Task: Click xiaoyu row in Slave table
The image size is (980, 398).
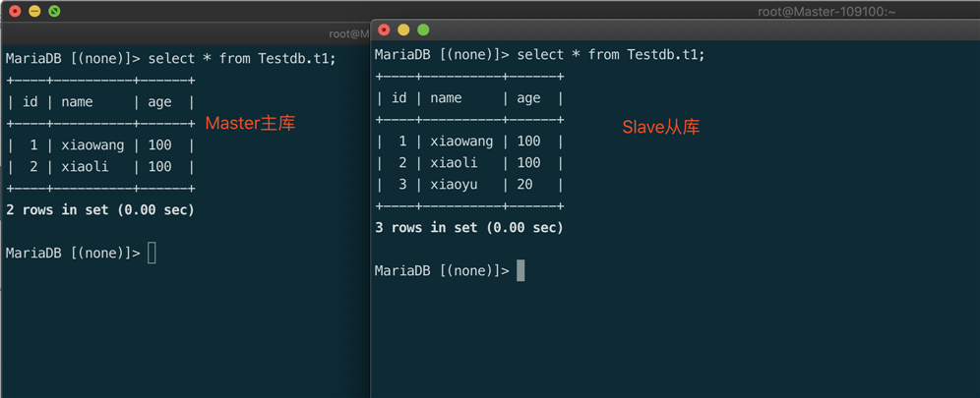Action: [469, 185]
